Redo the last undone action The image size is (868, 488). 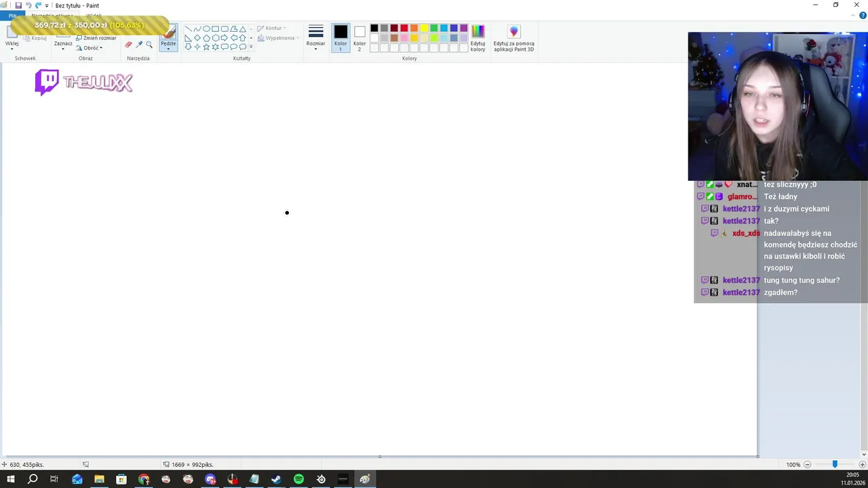38,5
